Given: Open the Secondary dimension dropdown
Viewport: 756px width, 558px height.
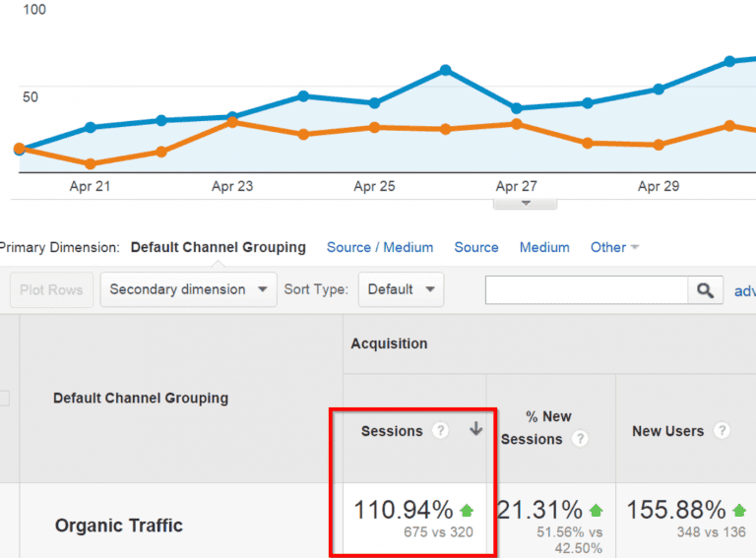Looking at the screenshot, I should pyautogui.click(x=188, y=289).
